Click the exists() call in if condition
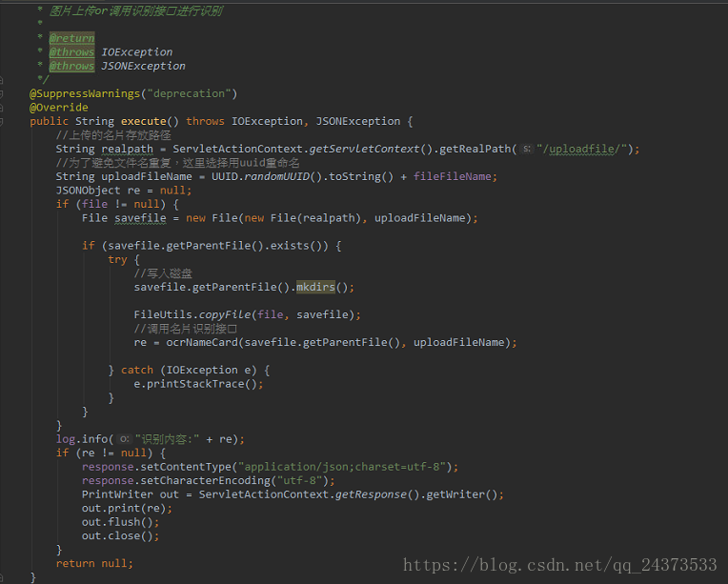This screenshot has height=584, width=728. click(x=296, y=246)
